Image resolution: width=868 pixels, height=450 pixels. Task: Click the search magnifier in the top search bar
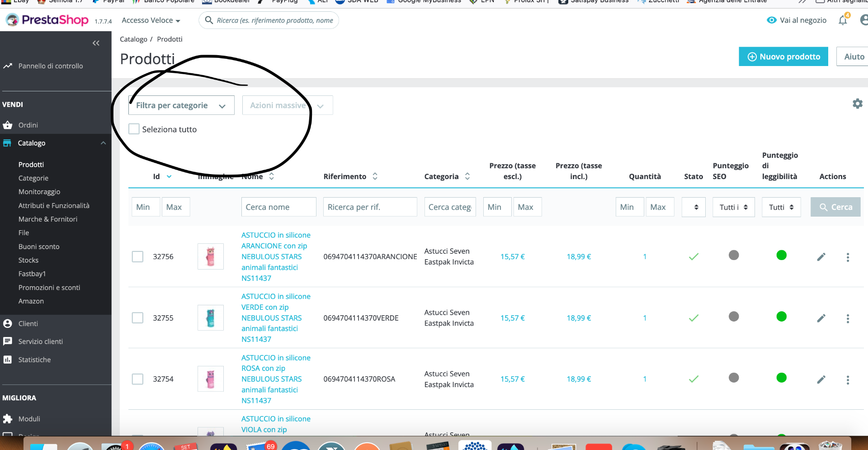pos(209,20)
